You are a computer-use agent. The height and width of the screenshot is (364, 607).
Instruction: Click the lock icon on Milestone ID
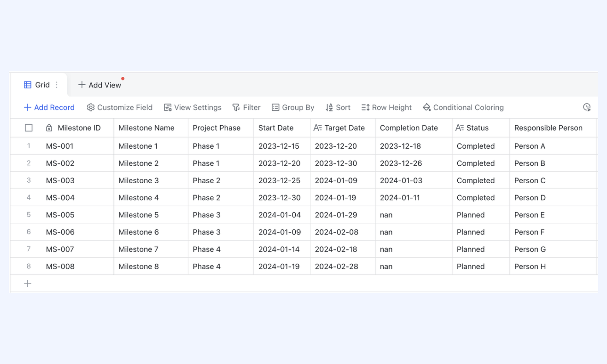[x=49, y=128]
